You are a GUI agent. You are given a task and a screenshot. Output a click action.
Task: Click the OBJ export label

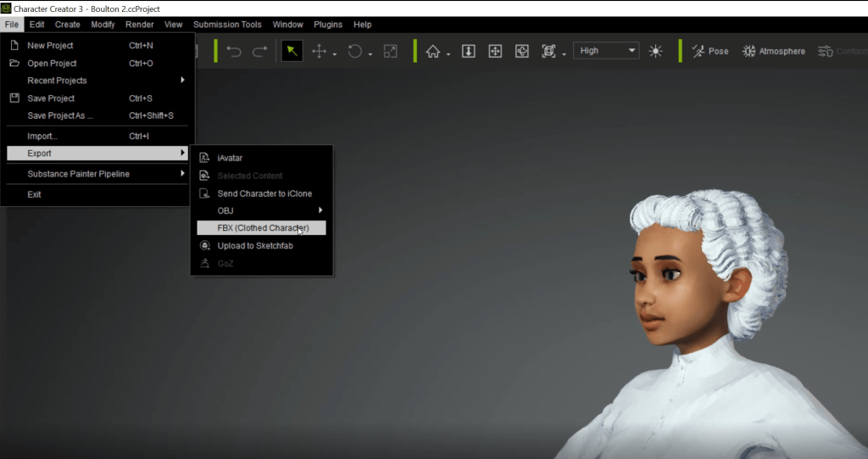[225, 210]
